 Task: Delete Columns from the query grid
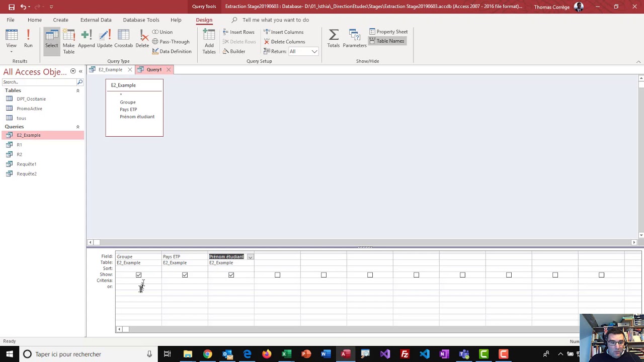284,42
